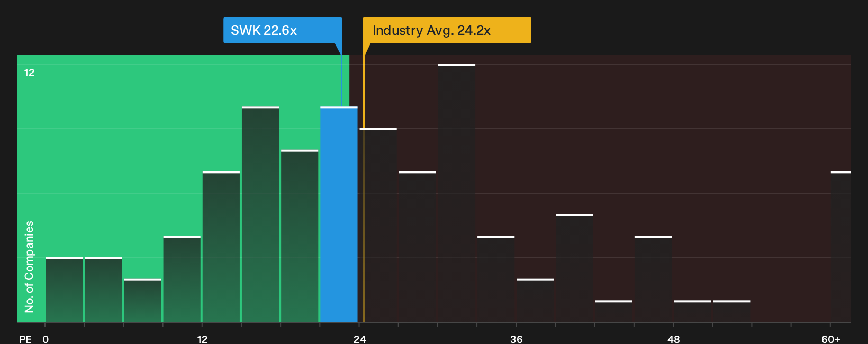Click the bar just left of PE 12
The width and height of the screenshot is (868, 344).
[182, 279]
